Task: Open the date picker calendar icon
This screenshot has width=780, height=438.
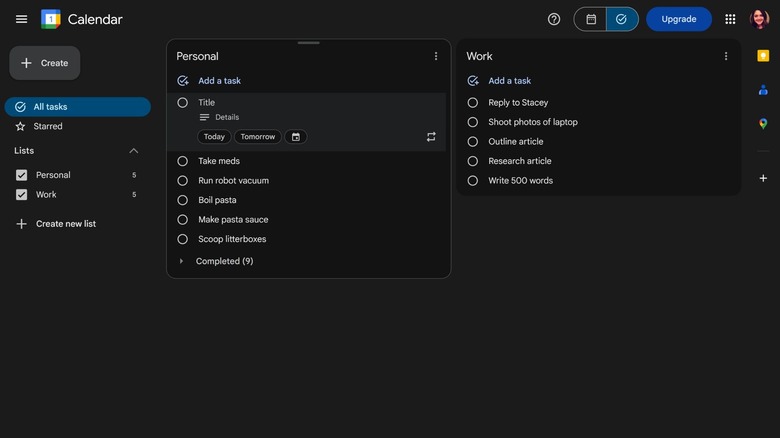Action: click(296, 137)
